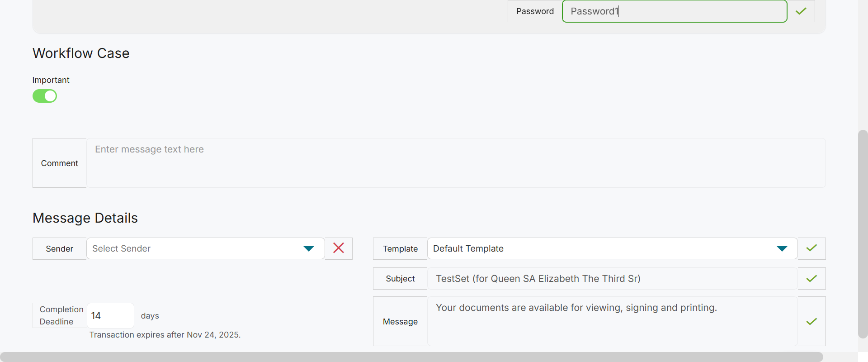Click the green checkmark beside Template dropdown
The height and width of the screenshot is (362, 868).
pos(811,248)
